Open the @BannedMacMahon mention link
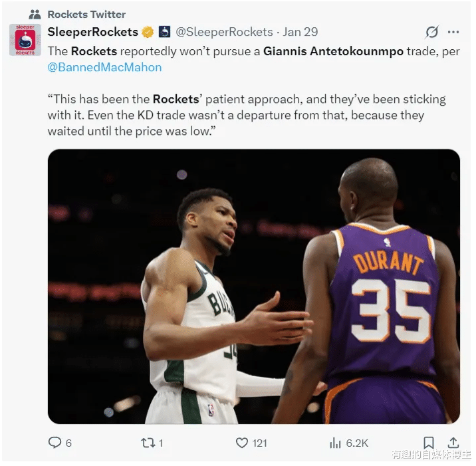Screen dimensions: 476x466 pos(104,66)
